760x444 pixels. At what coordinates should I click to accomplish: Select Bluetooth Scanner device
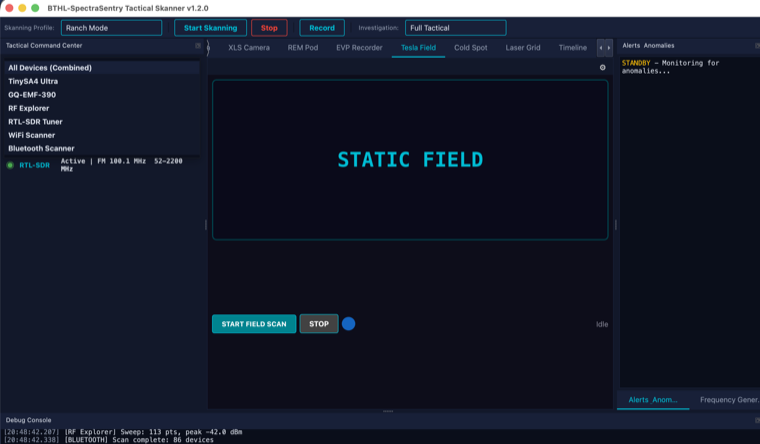(102, 148)
